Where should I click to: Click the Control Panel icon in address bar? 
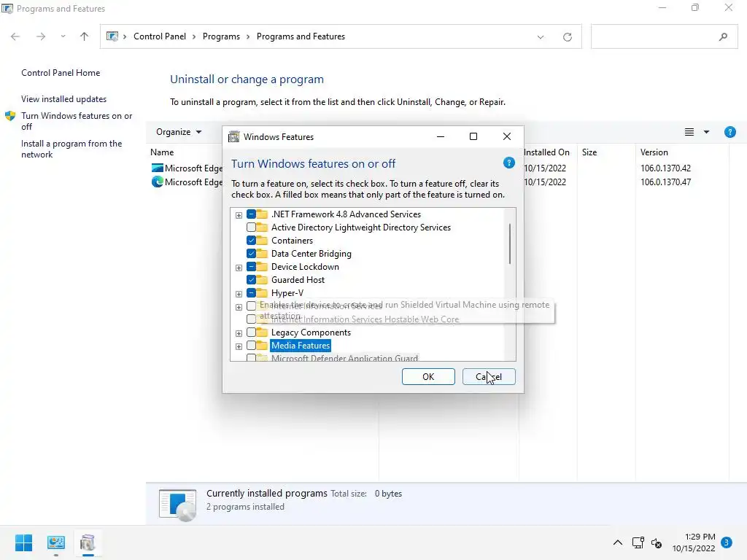[x=112, y=36]
